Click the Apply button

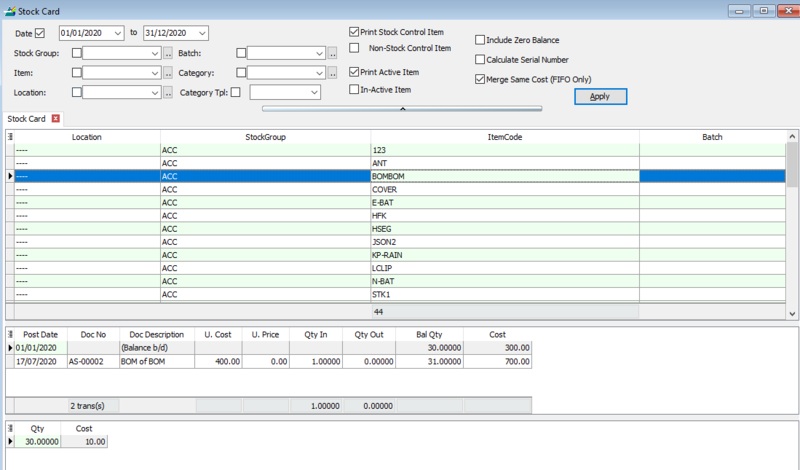tap(600, 96)
